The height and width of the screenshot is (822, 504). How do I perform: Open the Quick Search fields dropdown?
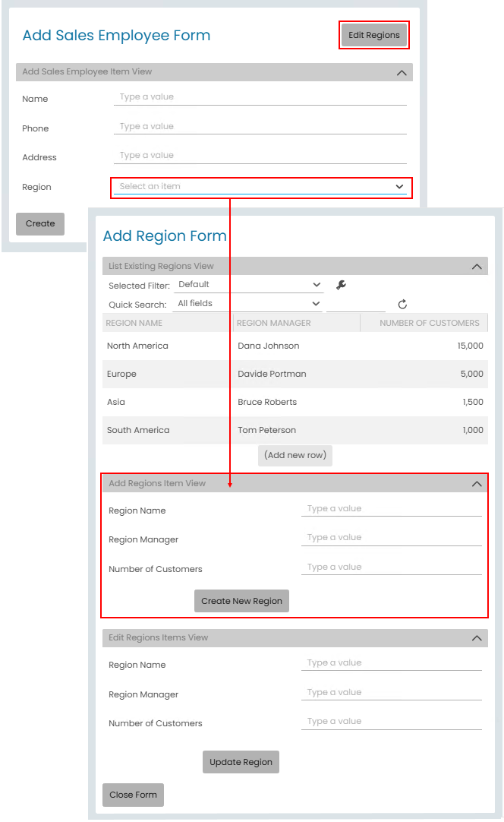[249, 304]
